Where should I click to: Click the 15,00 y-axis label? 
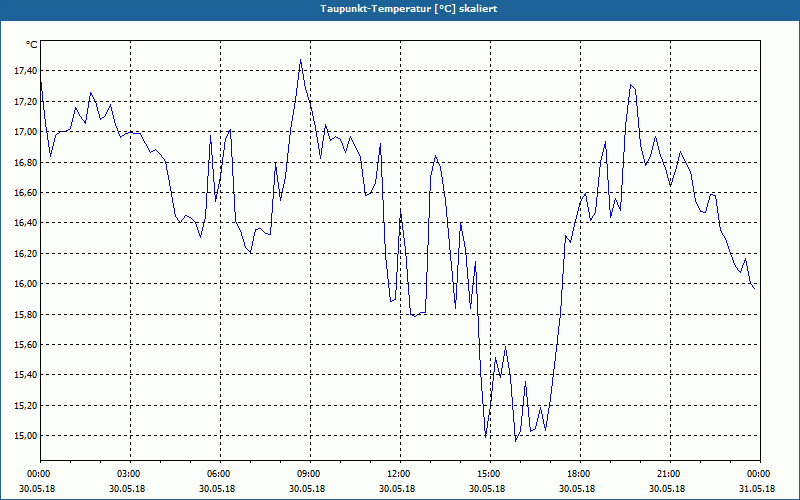[25, 436]
